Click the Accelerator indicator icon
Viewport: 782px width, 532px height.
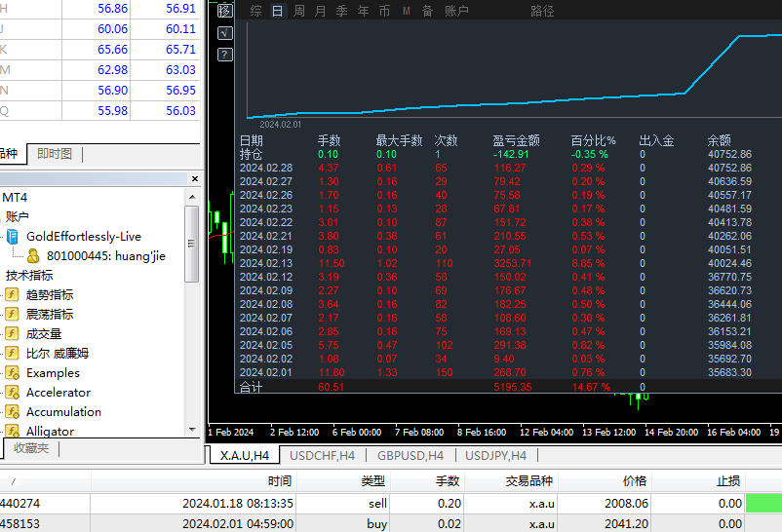point(12,393)
